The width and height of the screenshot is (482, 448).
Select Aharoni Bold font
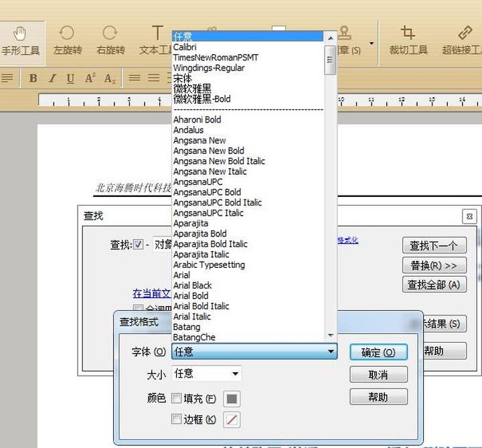click(248, 119)
